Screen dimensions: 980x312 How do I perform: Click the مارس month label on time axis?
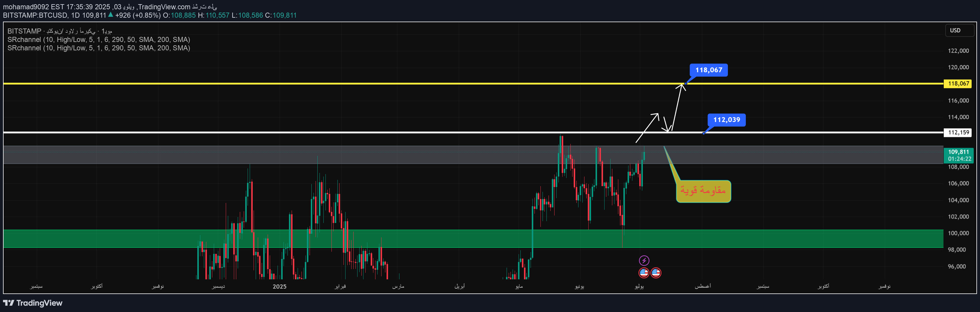[x=398, y=286]
